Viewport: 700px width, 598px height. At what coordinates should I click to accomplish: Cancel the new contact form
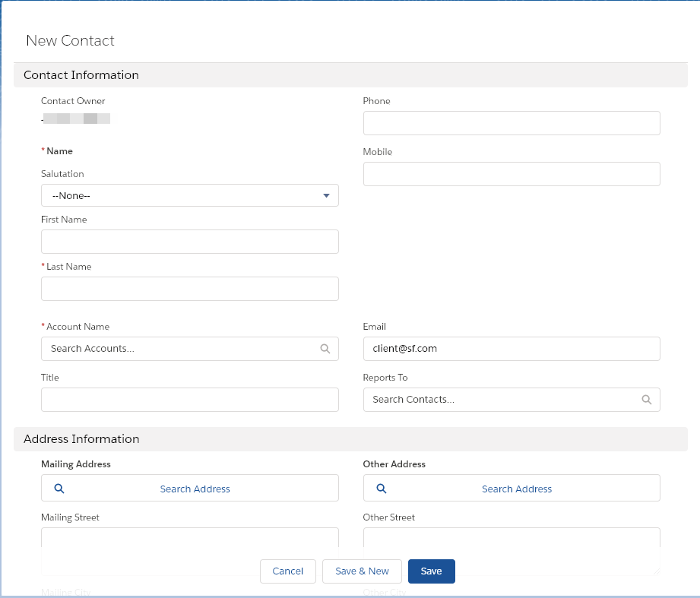coord(287,571)
